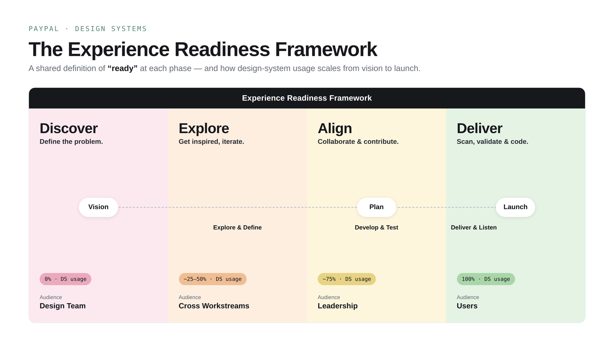The width and height of the screenshot is (614, 364).
Task: Click the 'Deliver & Listen' stage label
Action: point(474,227)
